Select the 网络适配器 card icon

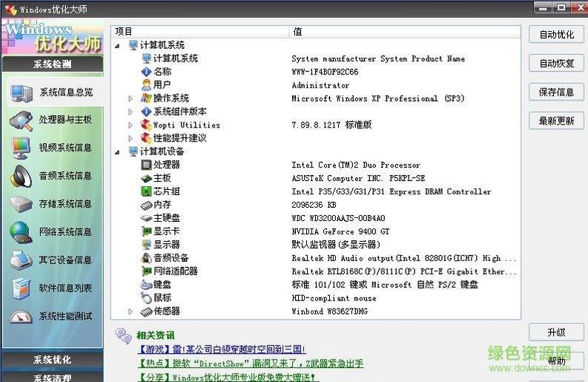[x=146, y=271]
